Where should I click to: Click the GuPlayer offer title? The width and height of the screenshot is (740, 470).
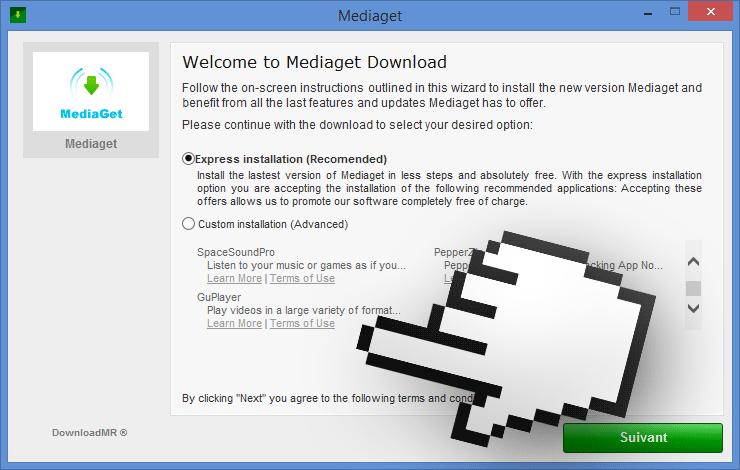pyautogui.click(x=219, y=297)
